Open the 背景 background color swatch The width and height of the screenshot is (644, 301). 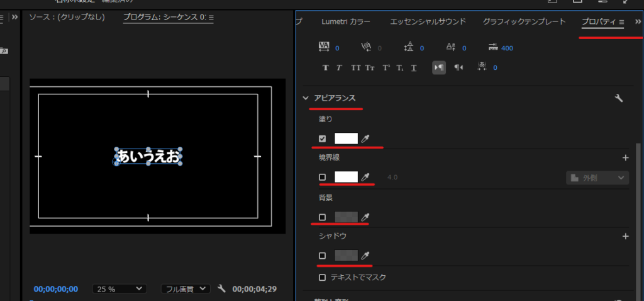click(x=346, y=217)
